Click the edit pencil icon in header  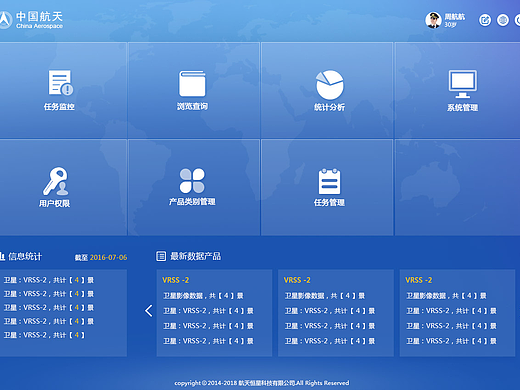(x=485, y=20)
